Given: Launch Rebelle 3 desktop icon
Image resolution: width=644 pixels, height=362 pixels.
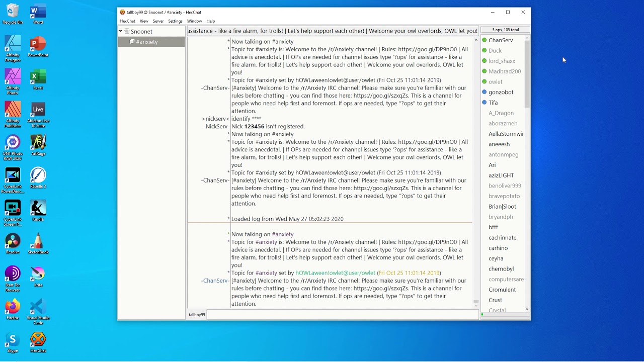Looking at the screenshot, I should (x=38, y=178).
